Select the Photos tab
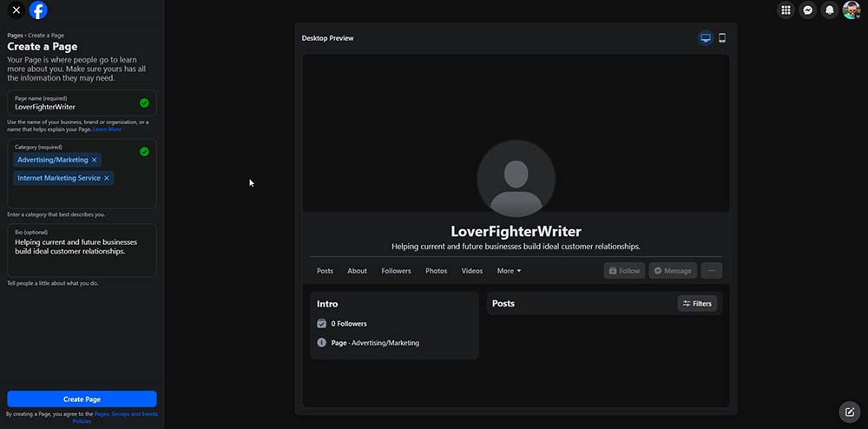 pyautogui.click(x=436, y=271)
